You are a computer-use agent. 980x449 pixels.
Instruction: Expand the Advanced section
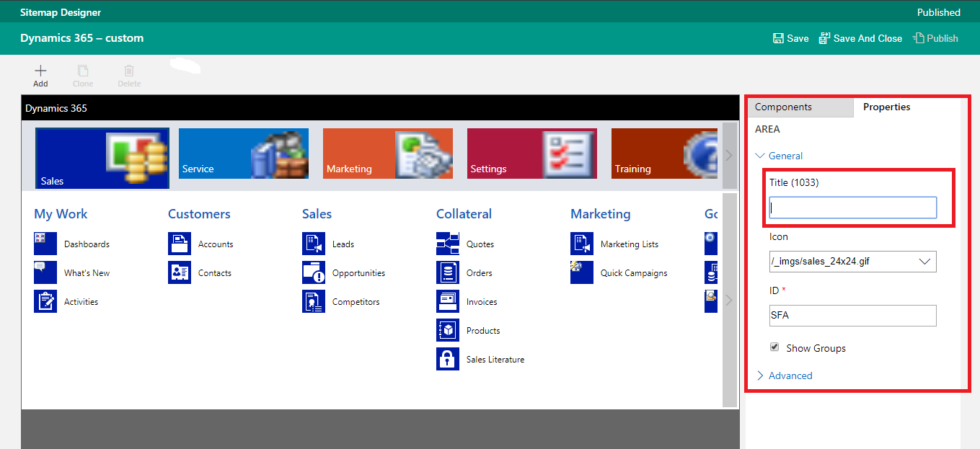pos(784,375)
